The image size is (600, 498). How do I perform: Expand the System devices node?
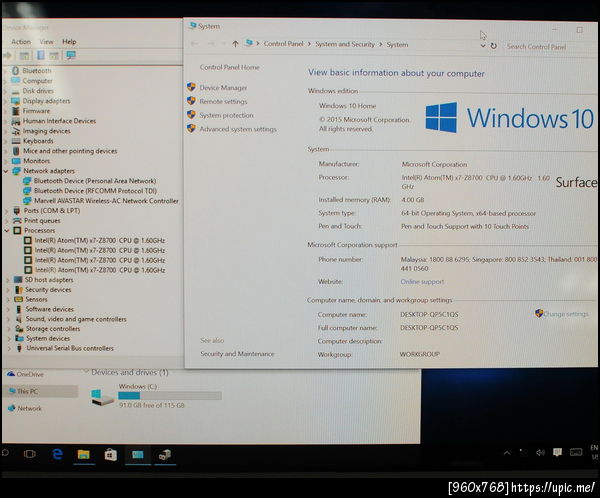point(9,338)
